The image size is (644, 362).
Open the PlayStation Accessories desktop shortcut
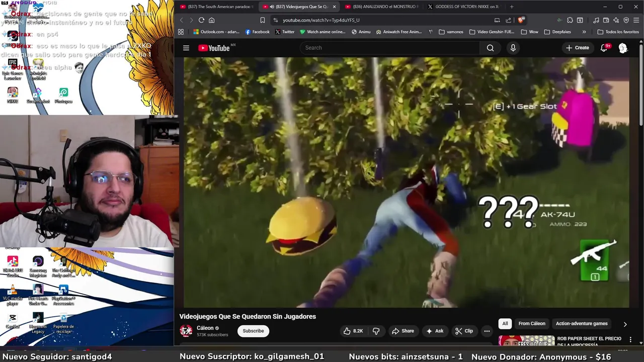(x=63, y=295)
